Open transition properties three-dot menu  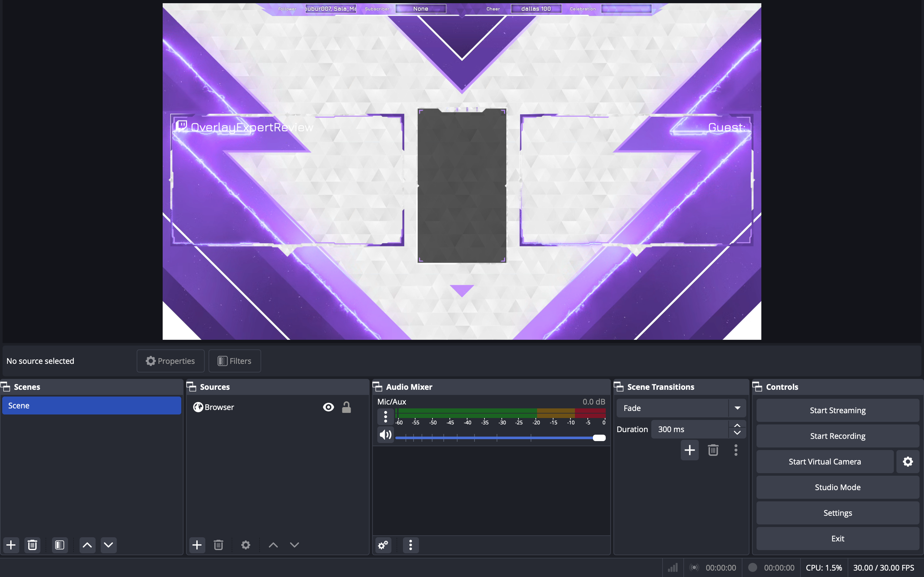[736, 450]
